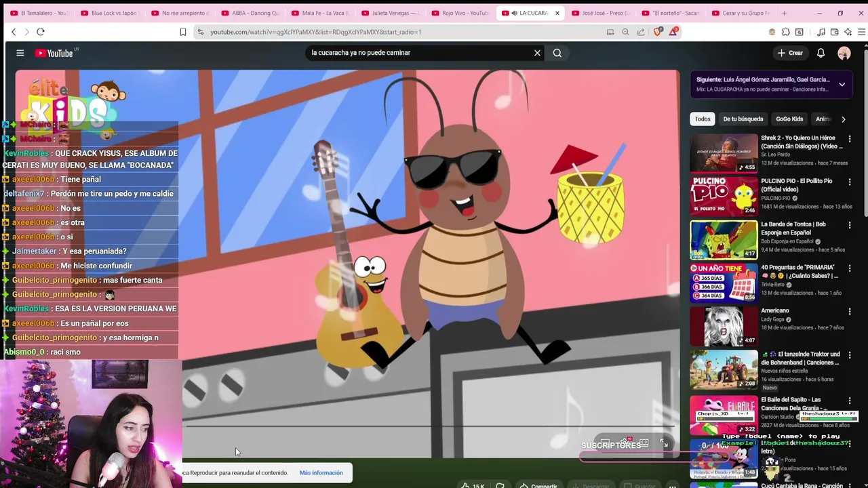Image resolution: width=868 pixels, height=488 pixels.
Task: Switch to the Mala Fe - La Vaca tab
Action: (321, 13)
